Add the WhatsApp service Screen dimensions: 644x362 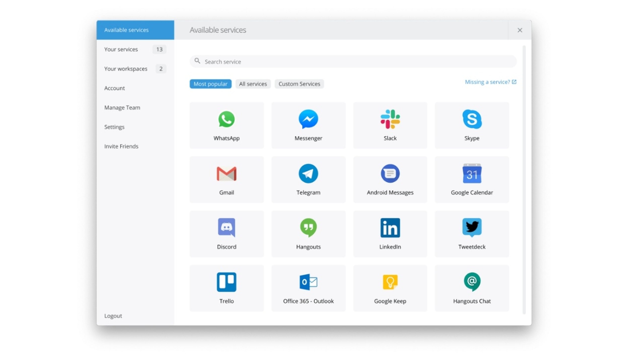[x=227, y=125]
